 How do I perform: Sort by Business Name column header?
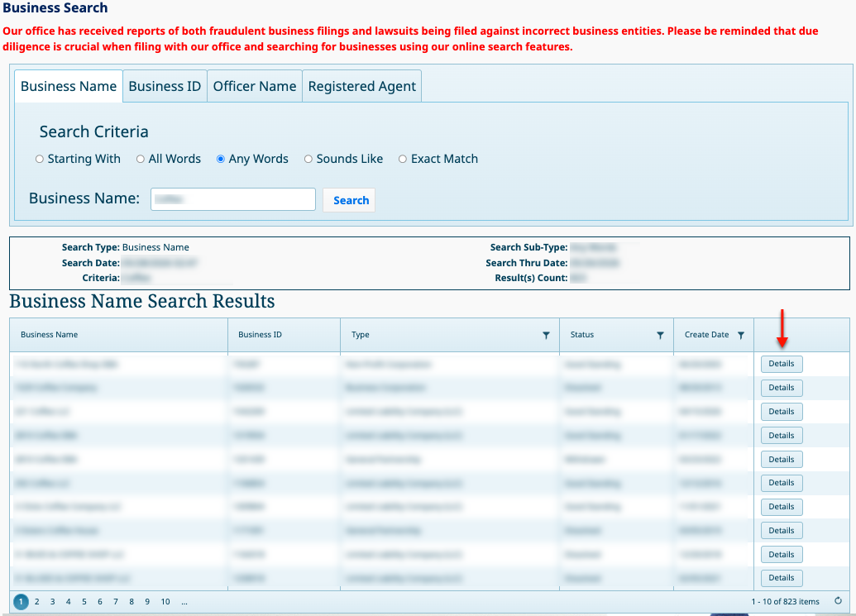point(49,335)
